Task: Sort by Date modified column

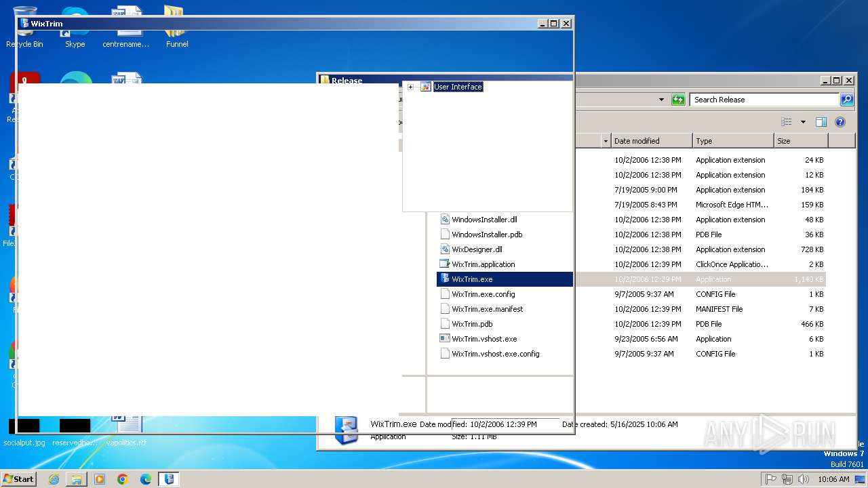Action: point(652,141)
